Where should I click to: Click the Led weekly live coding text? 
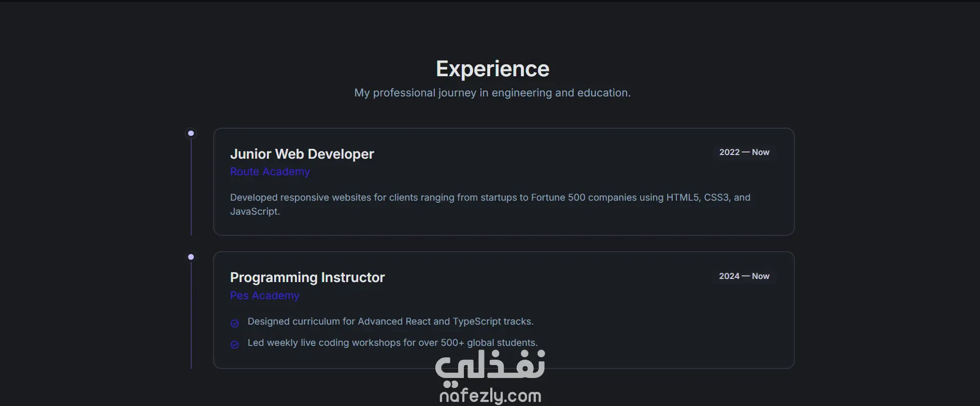point(393,343)
